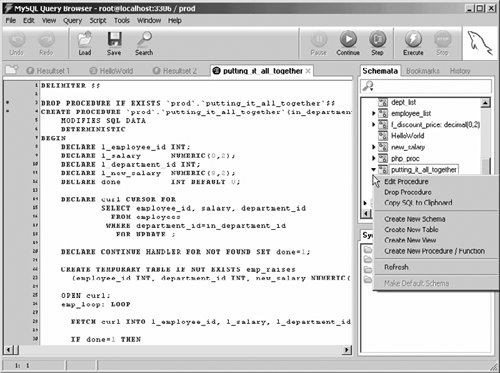Execute the script with the lightning icon
The image size is (500, 373).
pos(413,44)
